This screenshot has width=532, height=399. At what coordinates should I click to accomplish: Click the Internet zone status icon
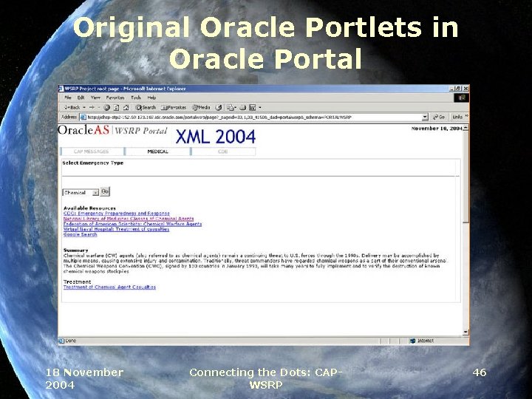coord(412,341)
